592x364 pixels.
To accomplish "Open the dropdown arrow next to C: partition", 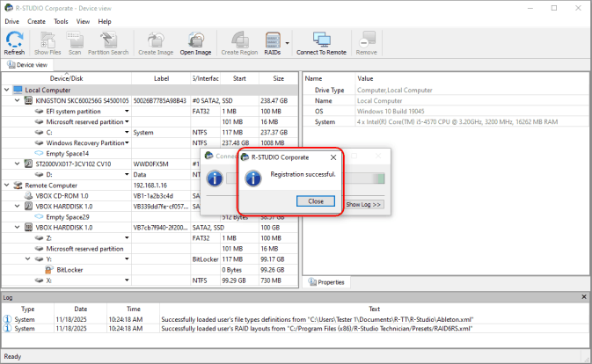I will click(128, 133).
